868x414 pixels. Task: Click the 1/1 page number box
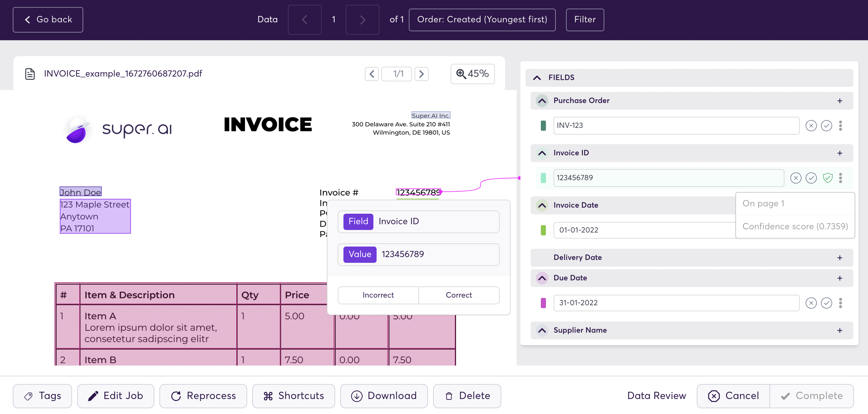pyautogui.click(x=396, y=74)
